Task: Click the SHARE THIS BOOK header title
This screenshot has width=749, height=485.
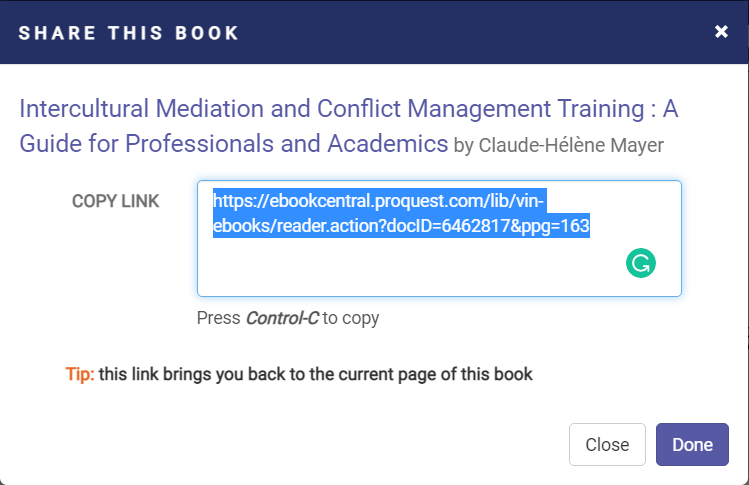Action: point(129,33)
